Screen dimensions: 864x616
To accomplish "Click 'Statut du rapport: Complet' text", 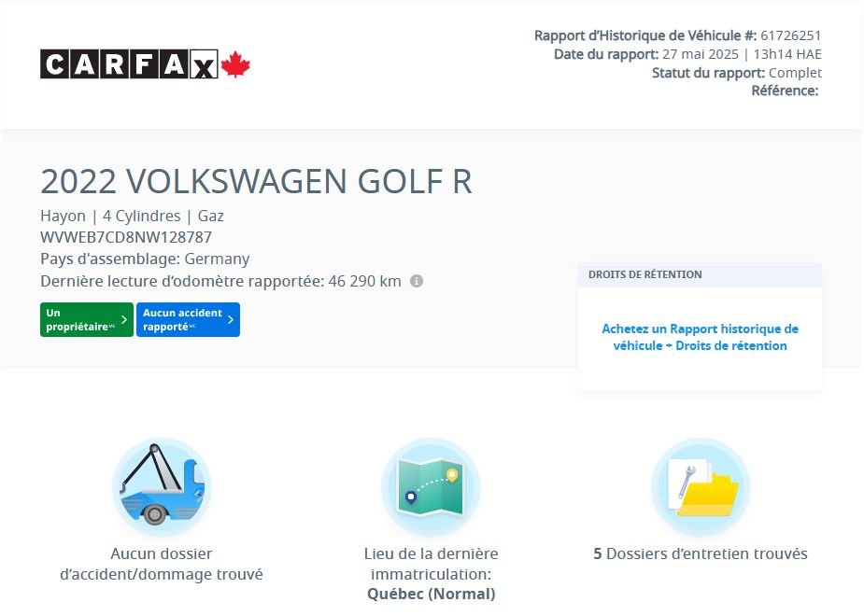I will (737, 73).
